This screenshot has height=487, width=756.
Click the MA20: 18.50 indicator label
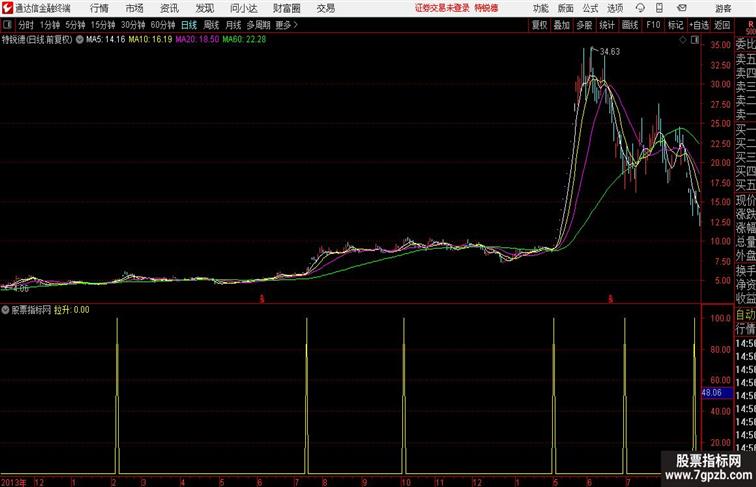click(x=197, y=40)
